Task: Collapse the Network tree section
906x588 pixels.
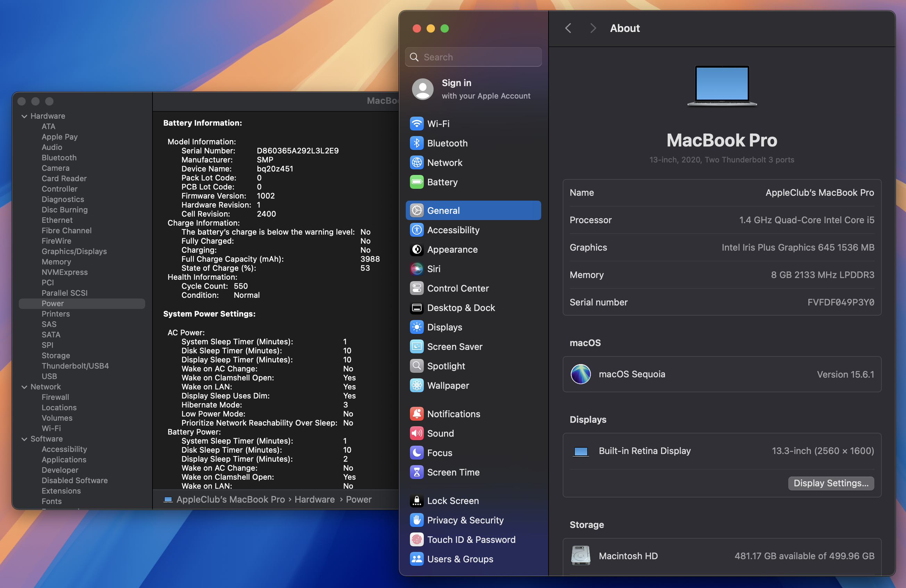Action: (24, 387)
